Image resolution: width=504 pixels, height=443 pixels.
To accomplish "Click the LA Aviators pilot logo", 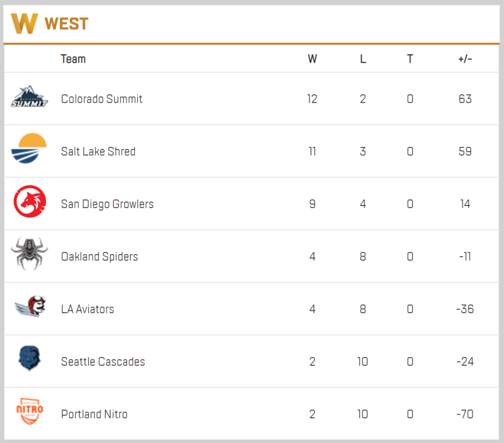I will coord(31,307).
